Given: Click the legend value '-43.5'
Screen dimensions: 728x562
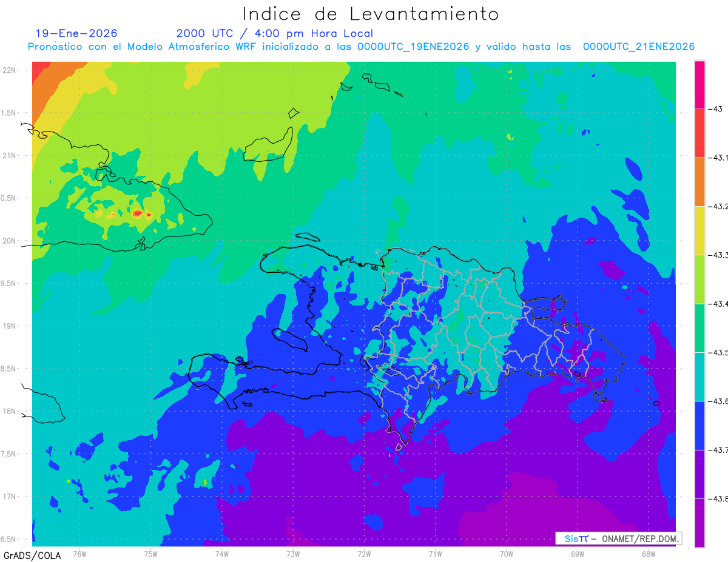Looking at the screenshot, I should tap(718, 352).
